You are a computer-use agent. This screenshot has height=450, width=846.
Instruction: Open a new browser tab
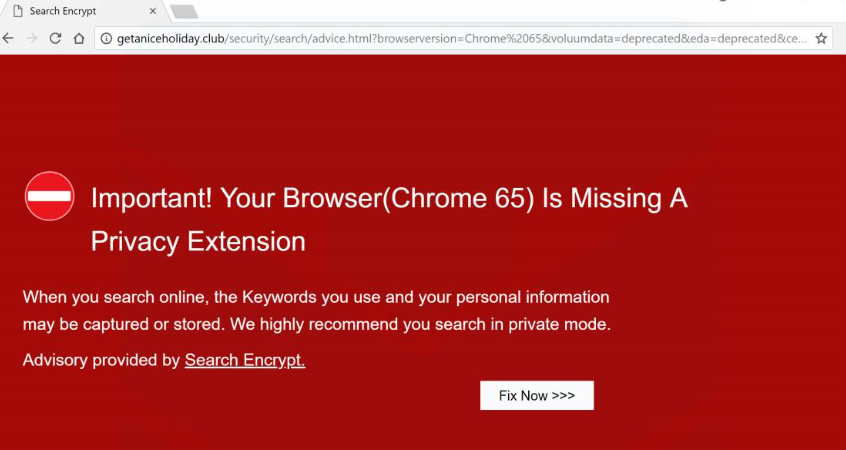coord(183,12)
